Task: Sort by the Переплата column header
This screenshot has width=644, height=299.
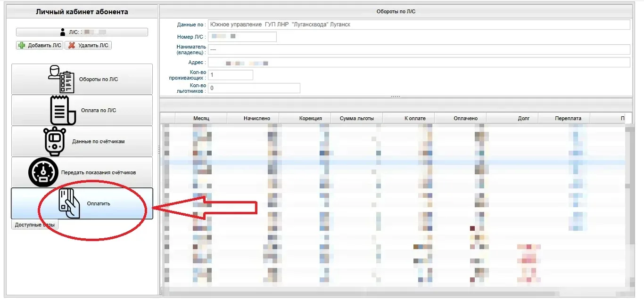Action: pyautogui.click(x=564, y=118)
